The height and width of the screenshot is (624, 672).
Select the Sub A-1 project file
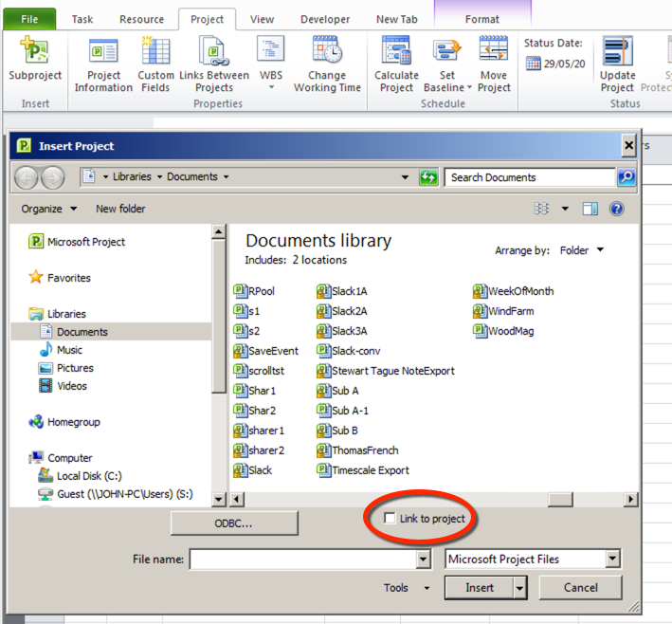coord(342,411)
